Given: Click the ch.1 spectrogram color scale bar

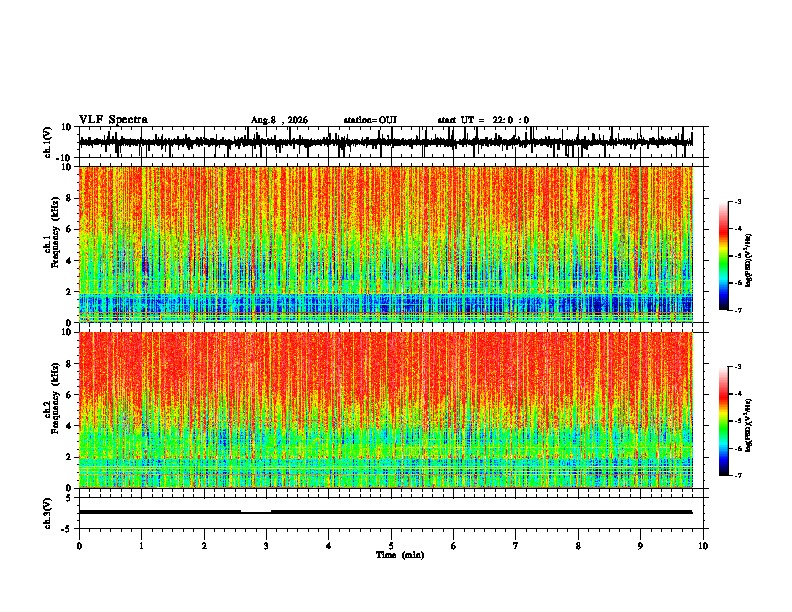Looking at the screenshot, I should (724, 255).
